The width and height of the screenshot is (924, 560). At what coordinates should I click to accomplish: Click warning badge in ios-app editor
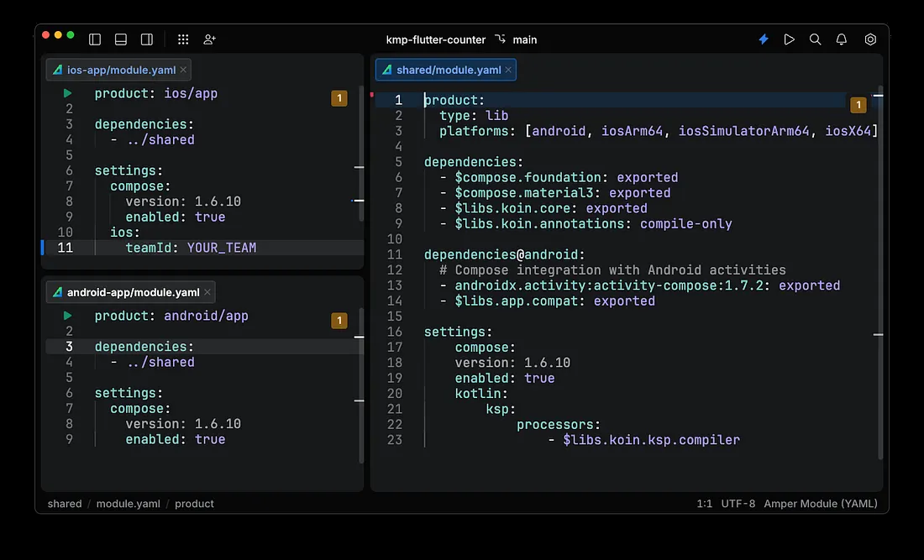click(339, 98)
